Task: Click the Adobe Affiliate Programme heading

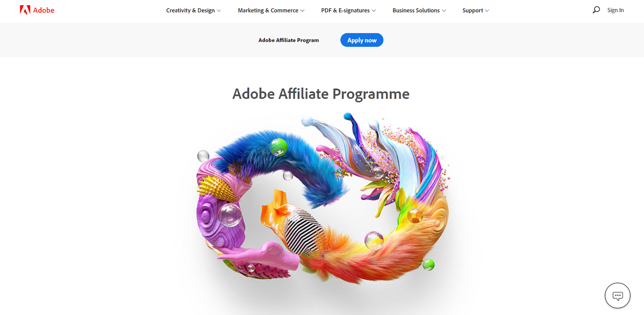Action: click(321, 94)
